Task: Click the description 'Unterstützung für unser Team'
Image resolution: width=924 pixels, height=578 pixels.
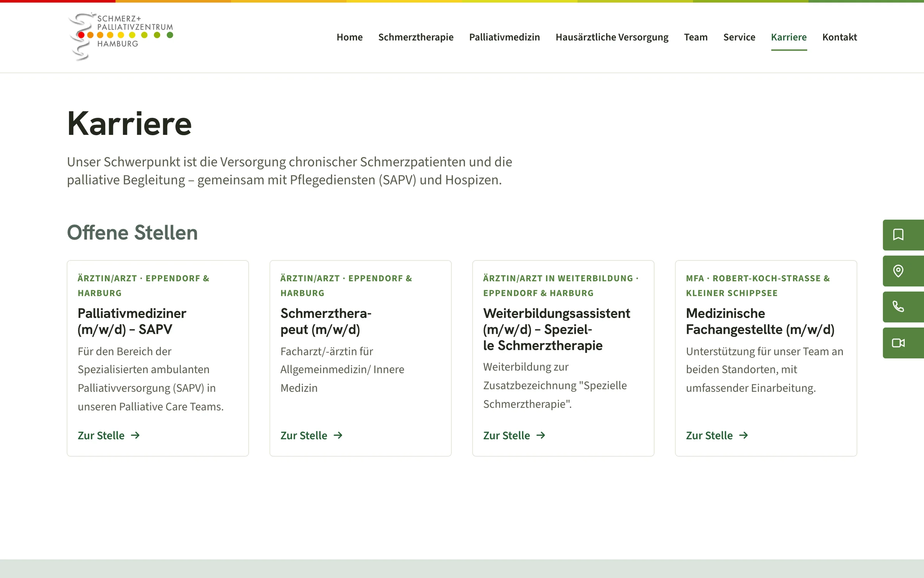Action: click(x=765, y=370)
